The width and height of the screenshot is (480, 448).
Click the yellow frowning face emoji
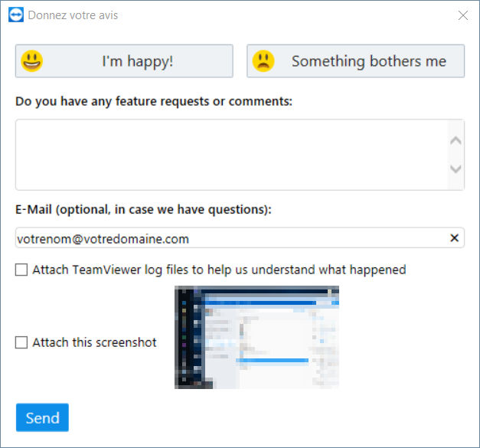263,61
